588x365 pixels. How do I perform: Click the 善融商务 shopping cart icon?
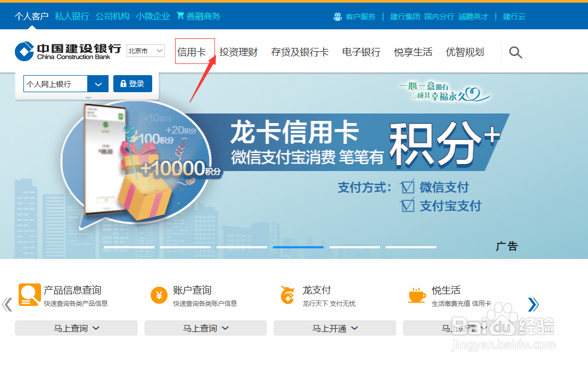[x=180, y=15]
